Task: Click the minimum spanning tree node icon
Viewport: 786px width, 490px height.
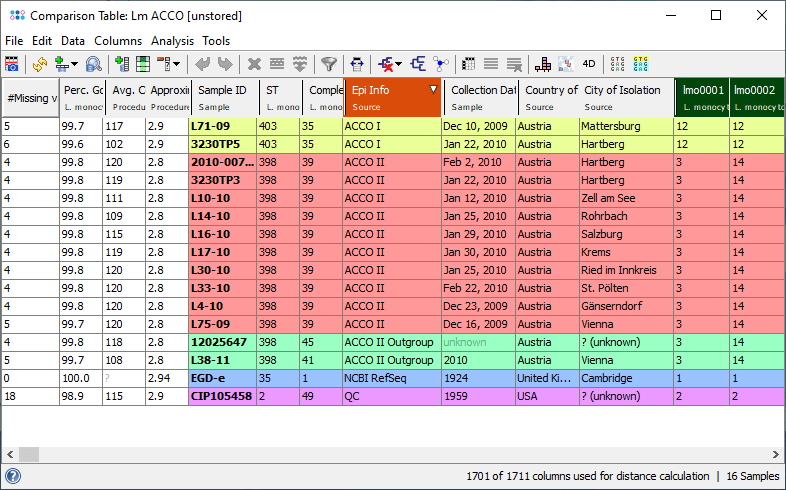Action: click(x=441, y=64)
